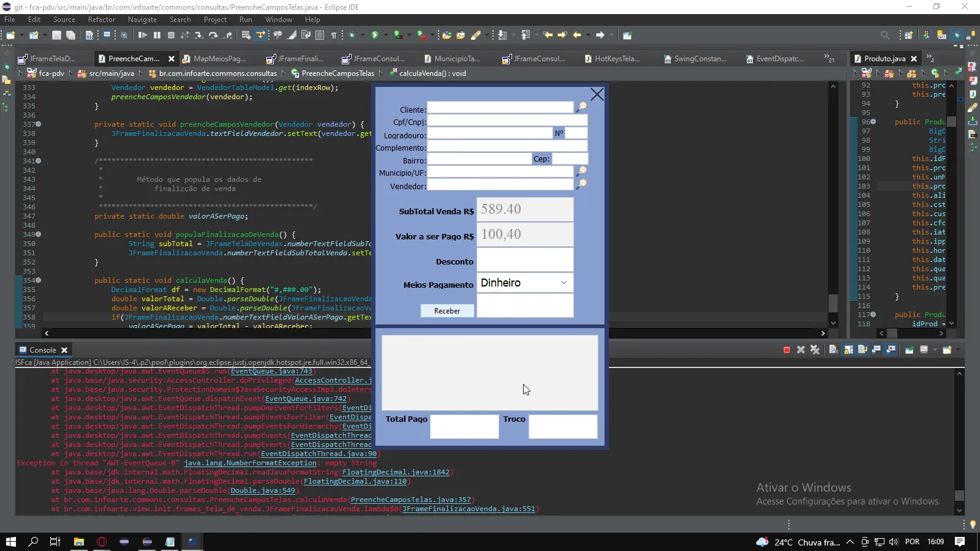This screenshot has height=551, width=980.
Task: Open the PreencheCamposTelas.java:357 stack trace link
Action: click(x=410, y=500)
